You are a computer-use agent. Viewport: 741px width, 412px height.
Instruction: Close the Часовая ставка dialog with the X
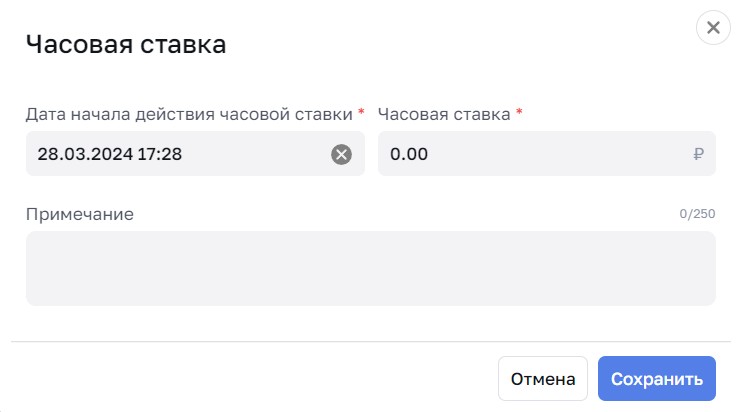[713, 28]
